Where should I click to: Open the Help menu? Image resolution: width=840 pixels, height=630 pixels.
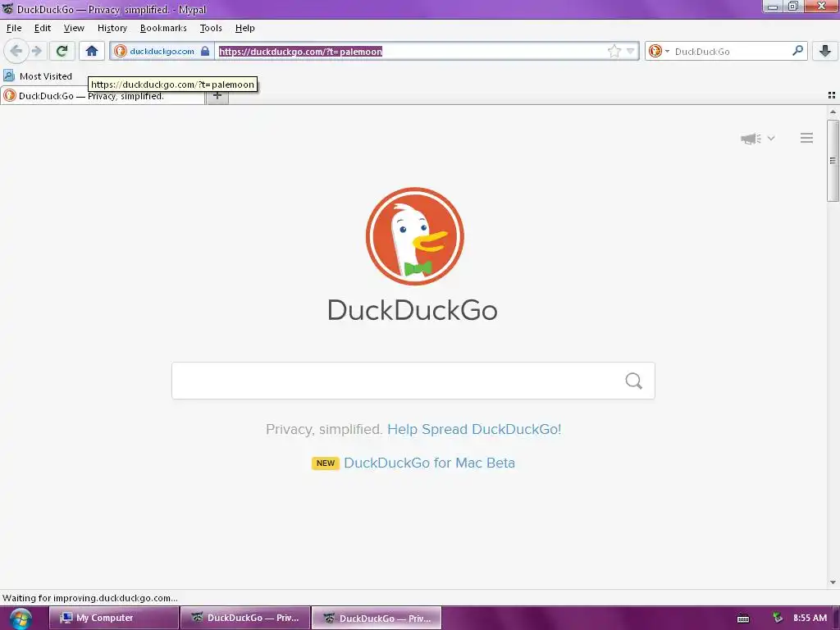coord(244,28)
